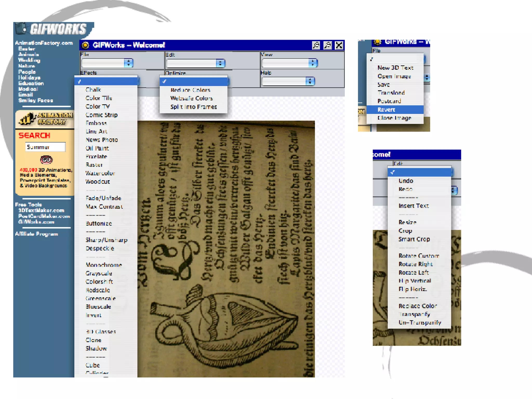
Task: Expand the Help dropdown menu
Action: 288,81
